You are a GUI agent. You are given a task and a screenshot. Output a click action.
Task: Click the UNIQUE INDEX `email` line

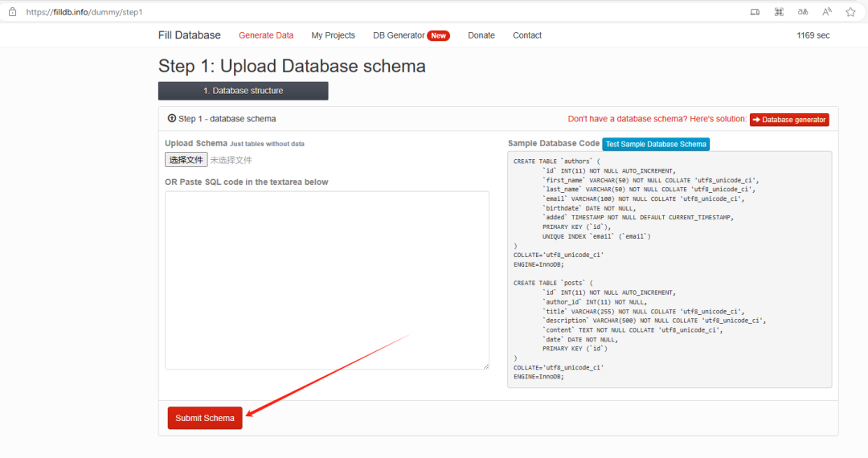[x=596, y=236]
